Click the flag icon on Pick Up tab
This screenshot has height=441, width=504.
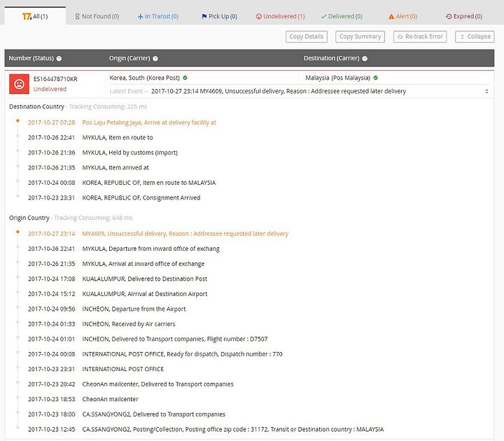tap(204, 16)
